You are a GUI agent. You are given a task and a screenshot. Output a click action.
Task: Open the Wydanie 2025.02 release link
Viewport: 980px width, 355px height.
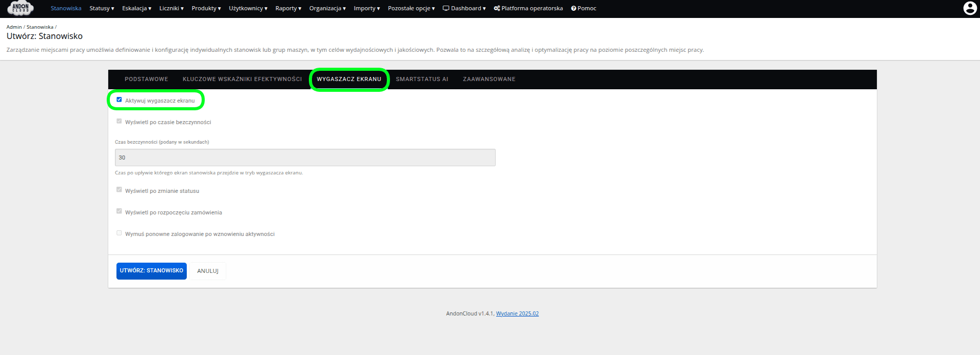tap(517, 313)
